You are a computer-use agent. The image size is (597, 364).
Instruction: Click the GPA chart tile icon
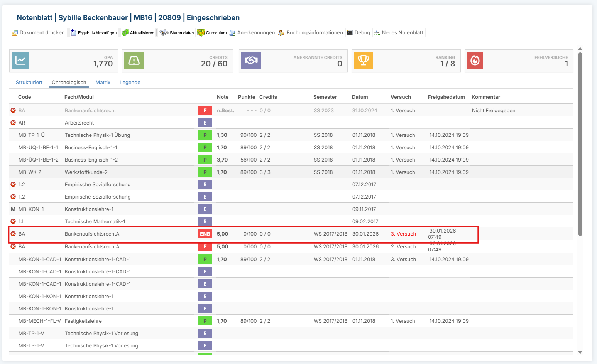tap(20, 61)
